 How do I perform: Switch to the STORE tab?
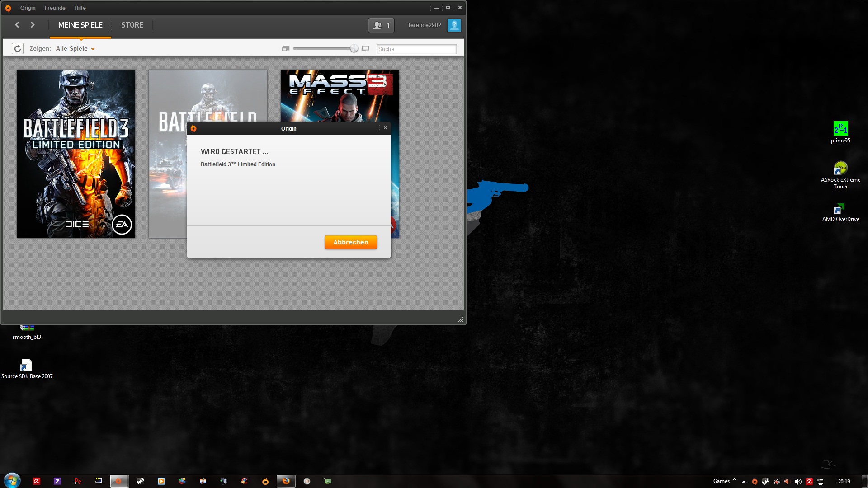click(132, 25)
